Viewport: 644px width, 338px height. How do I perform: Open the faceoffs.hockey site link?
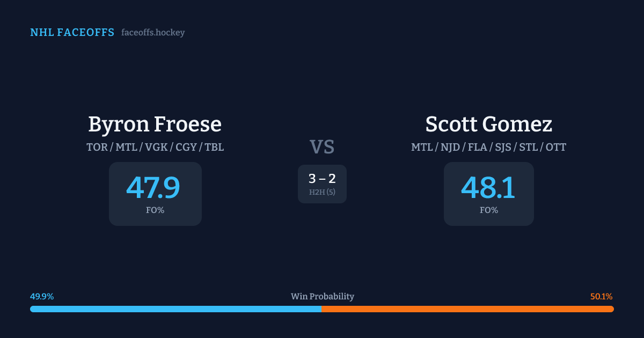click(x=153, y=33)
